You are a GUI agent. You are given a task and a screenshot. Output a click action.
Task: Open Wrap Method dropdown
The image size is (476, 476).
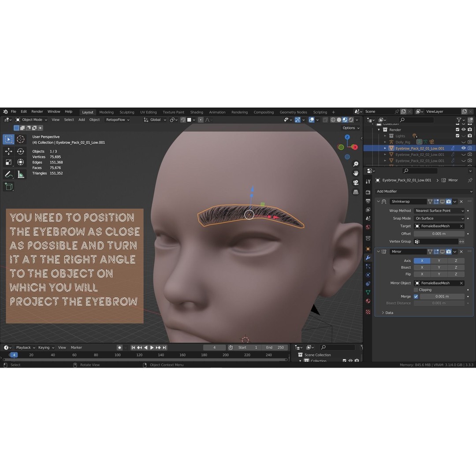pyautogui.click(x=439, y=211)
